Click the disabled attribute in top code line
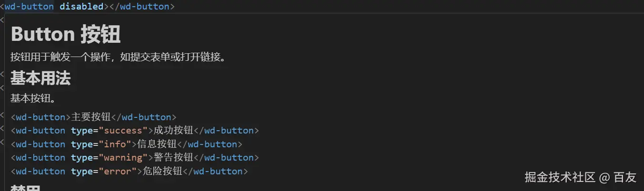 click(x=81, y=7)
